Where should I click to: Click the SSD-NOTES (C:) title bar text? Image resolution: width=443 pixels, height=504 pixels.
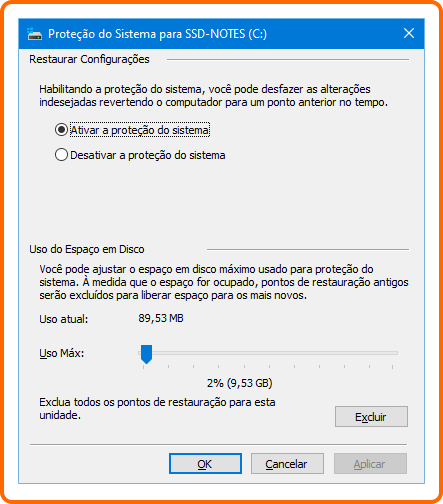click(x=226, y=34)
